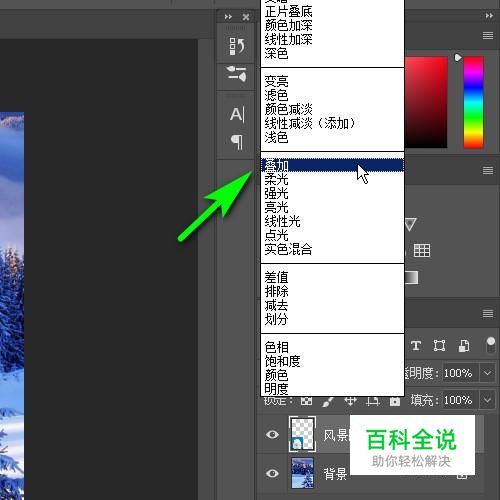Lock all padlock icon
This screenshot has width=500, height=500.
click(x=395, y=401)
